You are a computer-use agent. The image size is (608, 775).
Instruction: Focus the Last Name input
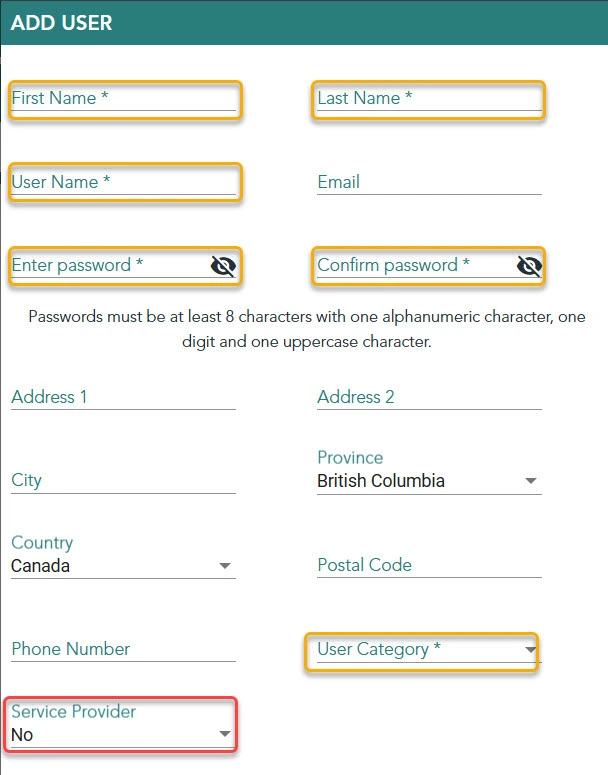pyautogui.click(x=429, y=99)
